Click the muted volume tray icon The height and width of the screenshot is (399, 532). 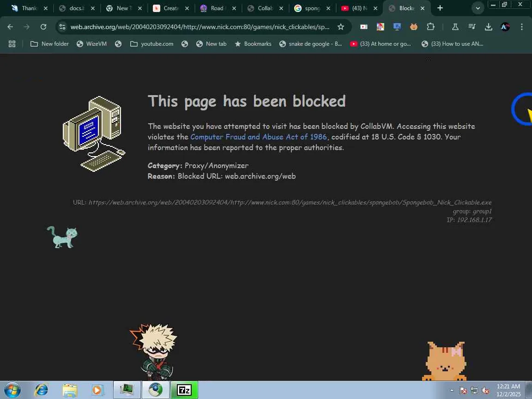tap(485, 391)
